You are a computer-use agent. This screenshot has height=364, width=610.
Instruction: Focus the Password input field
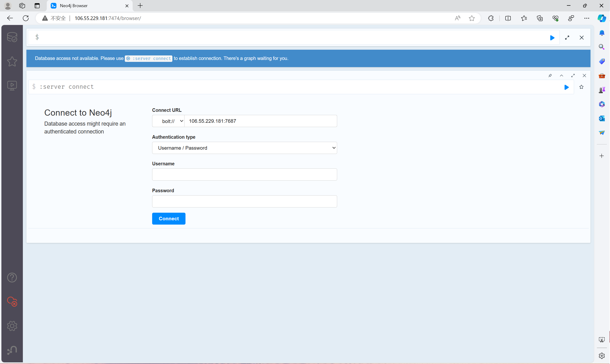pos(245,201)
